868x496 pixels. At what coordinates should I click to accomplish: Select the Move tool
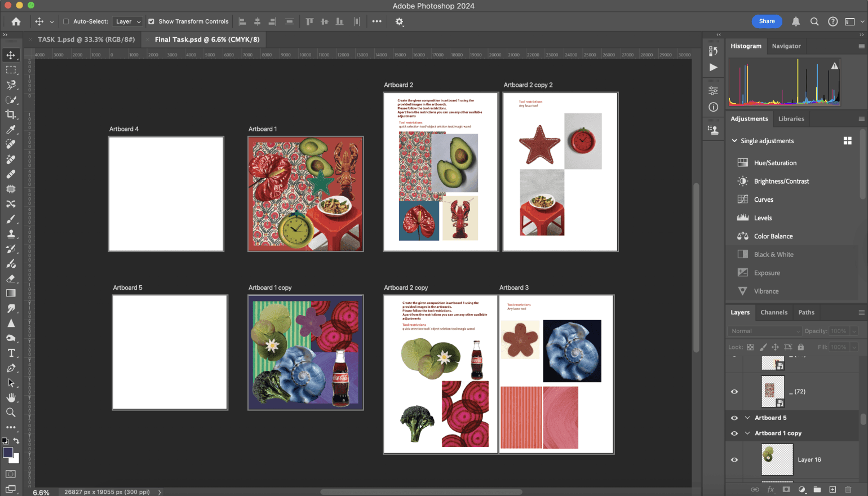pyautogui.click(x=11, y=55)
